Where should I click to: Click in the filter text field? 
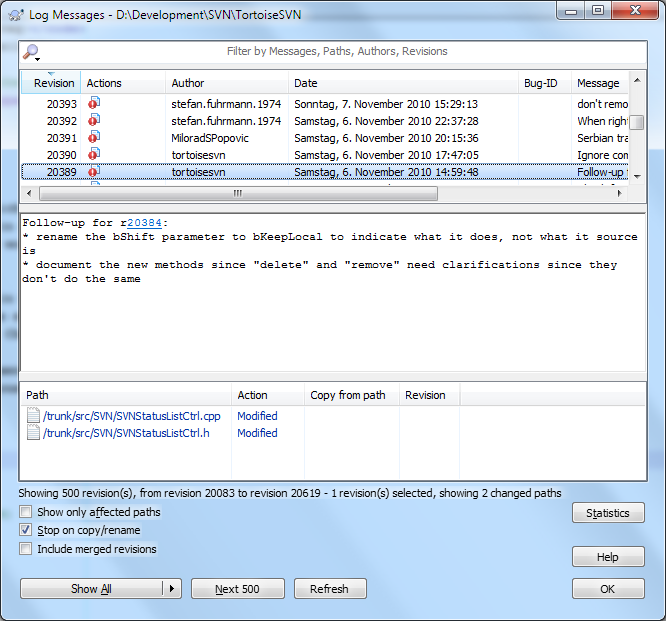coord(340,52)
